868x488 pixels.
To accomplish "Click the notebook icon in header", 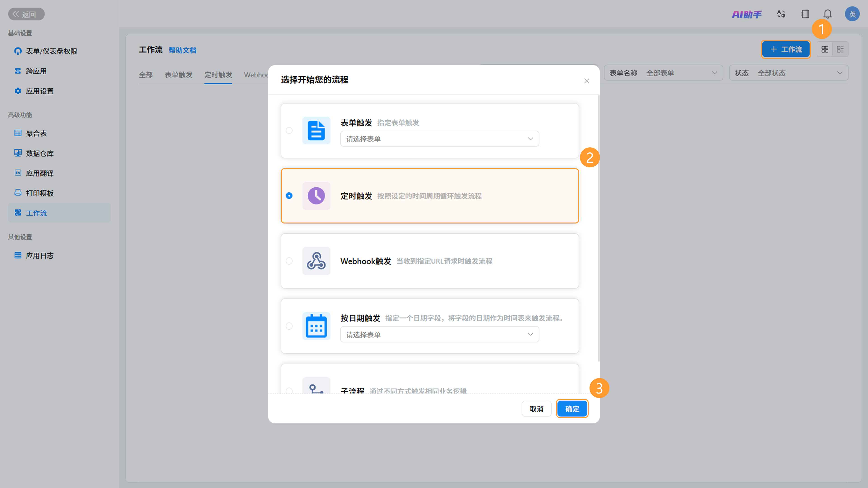I will 805,14.
